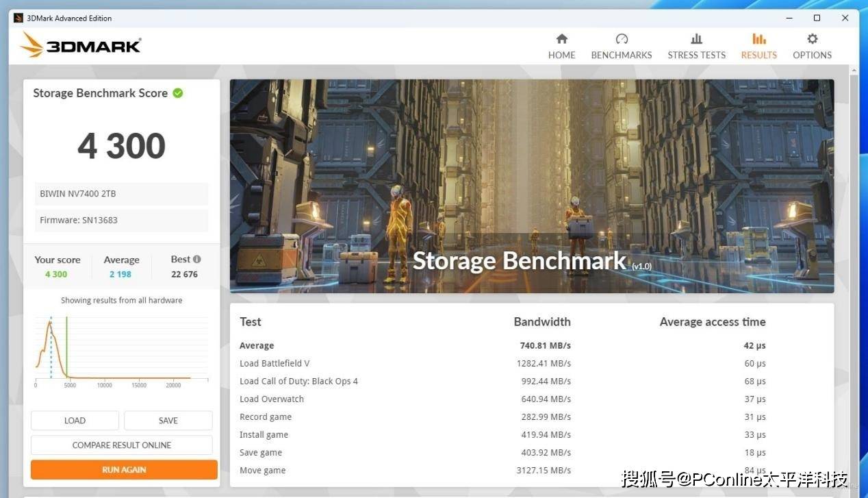Click Load Call of Duty: Black Ops 4 row
Image resolution: width=868 pixels, height=498 pixels.
click(x=532, y=382)
